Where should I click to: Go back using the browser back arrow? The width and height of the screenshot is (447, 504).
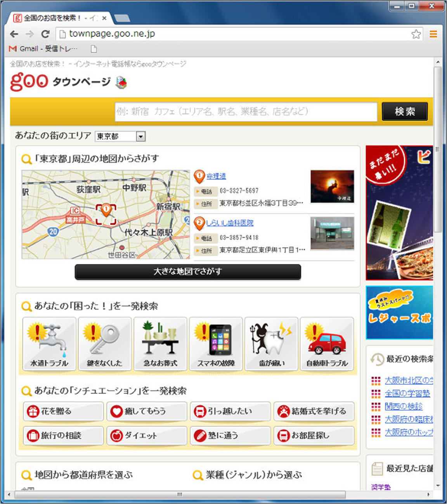pyautogui.click(x=14, y=34)
